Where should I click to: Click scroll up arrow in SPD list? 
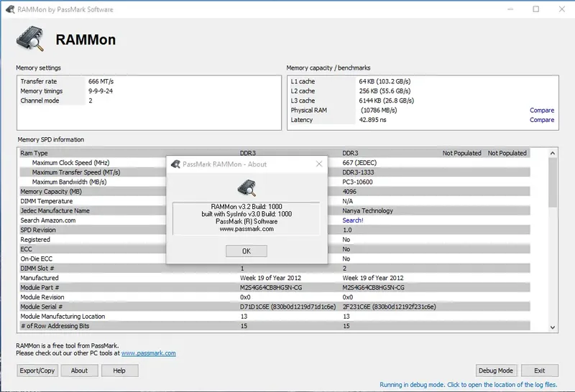pyautogui.click(x=553, y=153)
